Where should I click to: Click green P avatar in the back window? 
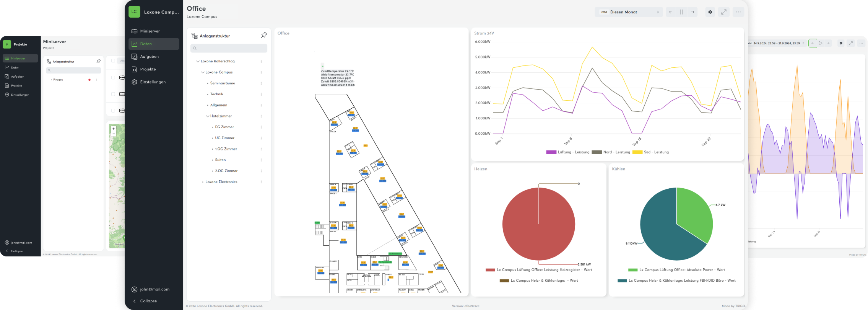pyautogui.click(x=7, y=44)
